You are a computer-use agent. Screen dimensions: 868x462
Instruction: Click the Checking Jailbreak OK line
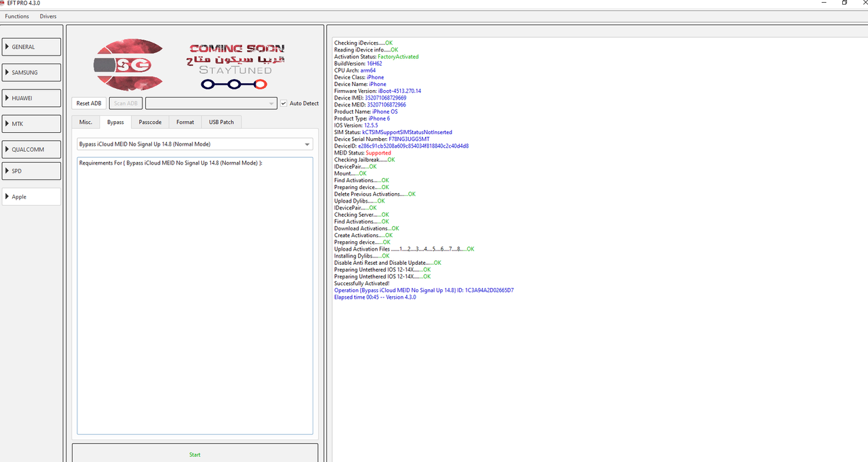coord(364,160)
